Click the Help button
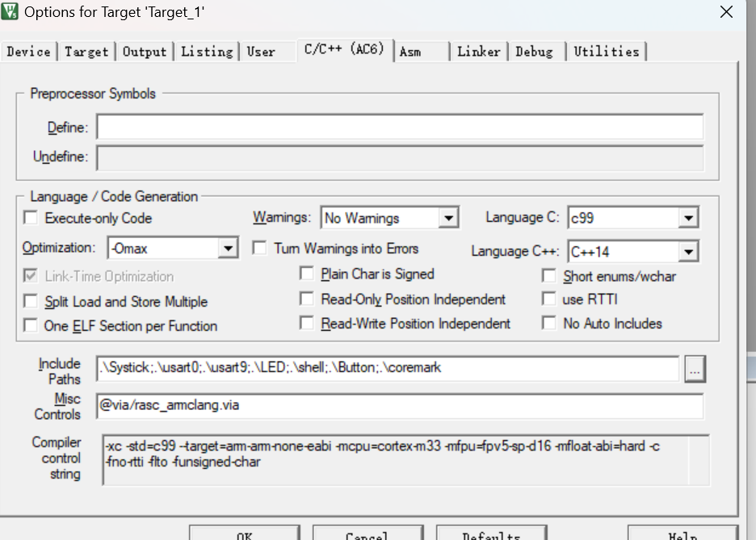The height and width of the screenshot is (540, 756). point(682,533)
